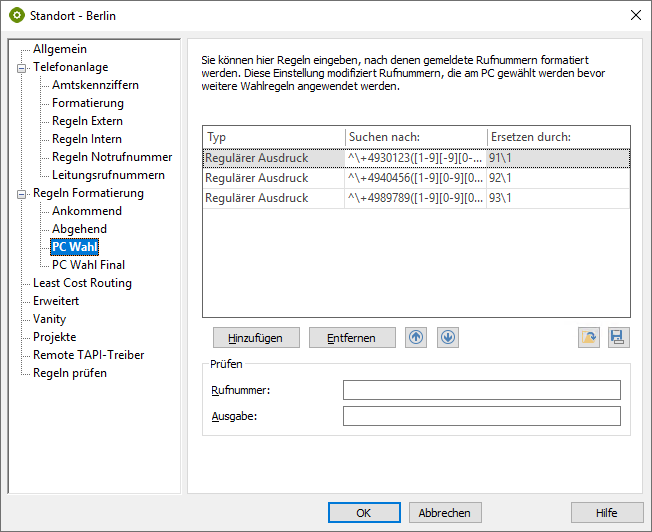Confirm the dialog with OK
The width and height of the screenshot is (652, 532).
click(x=364, y=513)
